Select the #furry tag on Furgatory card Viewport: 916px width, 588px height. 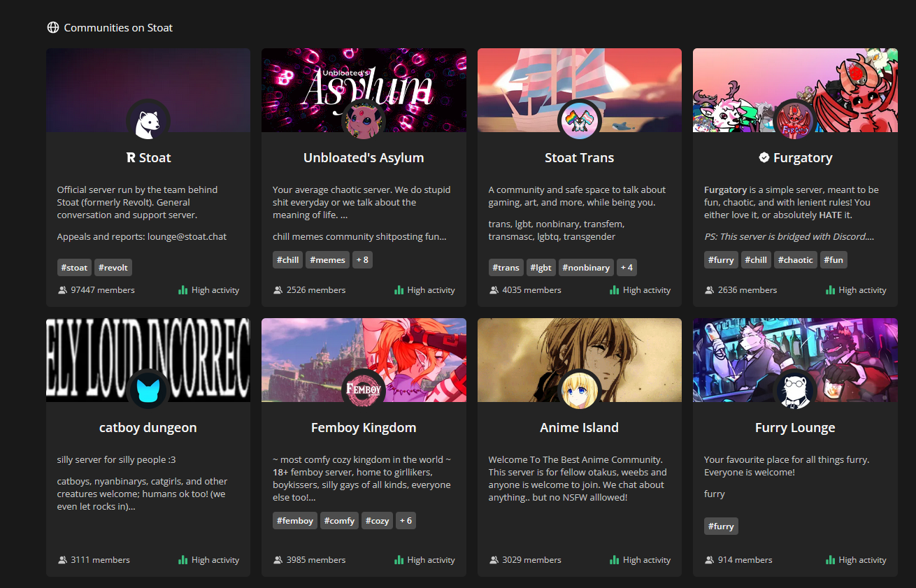point(721,260)
